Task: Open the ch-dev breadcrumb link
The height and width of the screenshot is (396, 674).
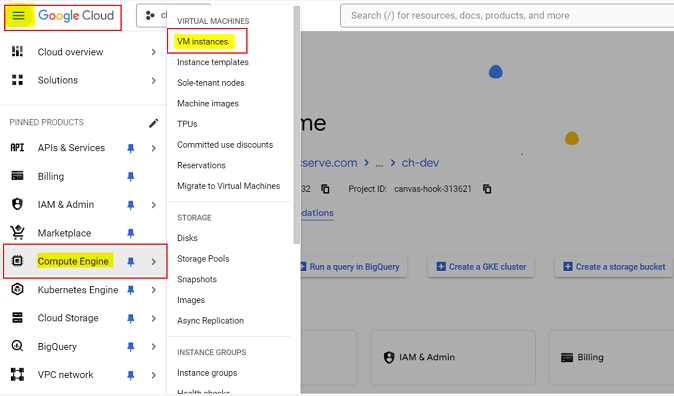Action: (420, 163)
